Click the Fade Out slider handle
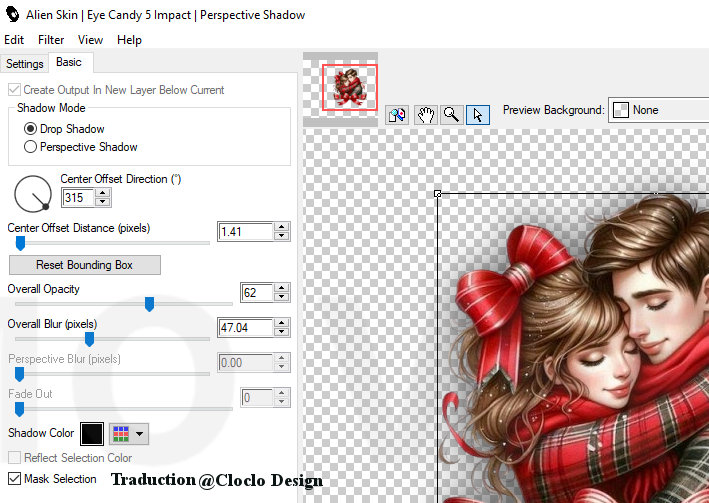 [x=19, y=409]
